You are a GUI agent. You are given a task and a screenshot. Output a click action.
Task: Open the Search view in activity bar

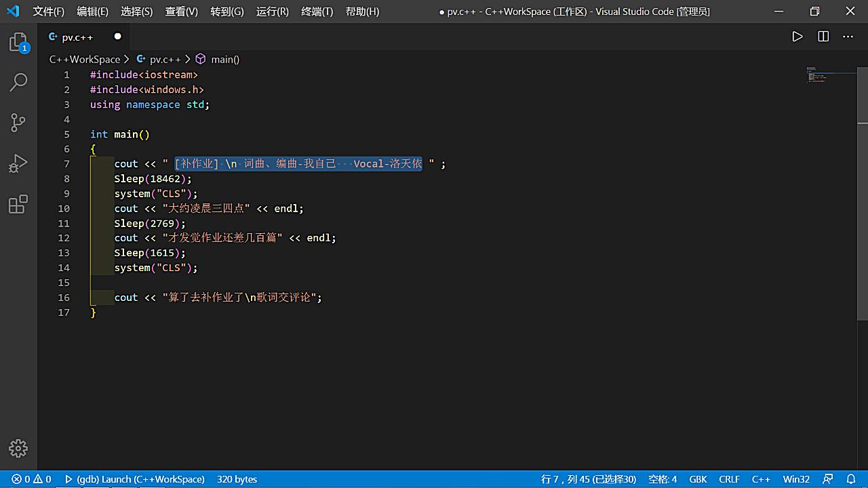[x=18, y=83]
